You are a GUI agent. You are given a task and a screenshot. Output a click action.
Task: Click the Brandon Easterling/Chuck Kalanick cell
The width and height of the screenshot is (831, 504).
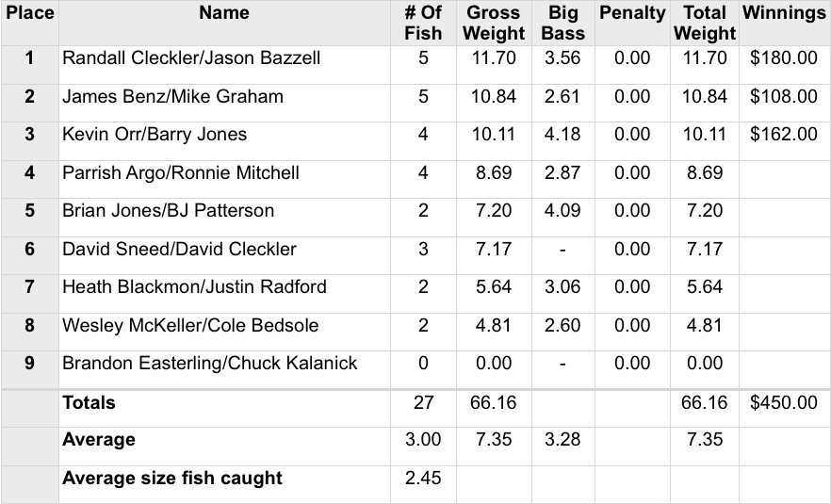(x=209, y=364)
